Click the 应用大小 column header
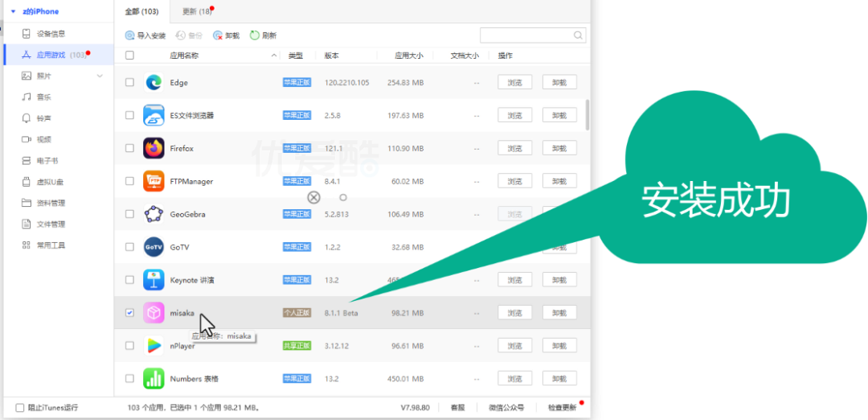The width and height of the screenshot is (868, 420). click(409, 56)
